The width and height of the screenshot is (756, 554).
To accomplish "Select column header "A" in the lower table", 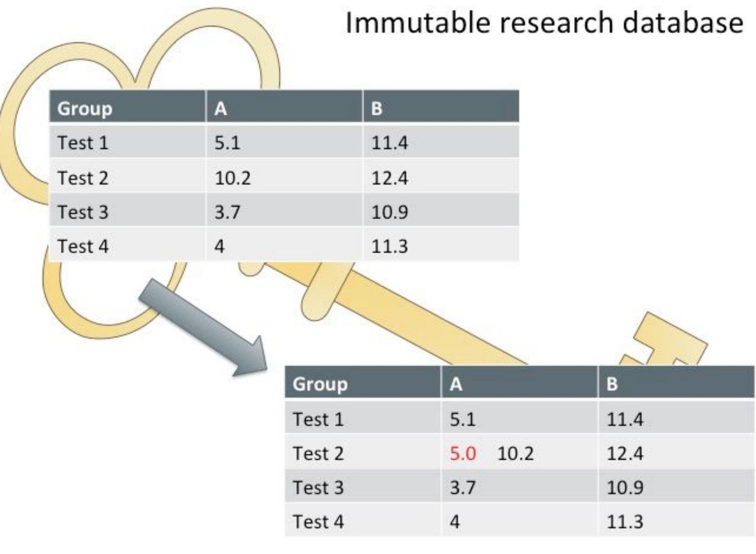I will pyautogui.click(x=456, y=384).
